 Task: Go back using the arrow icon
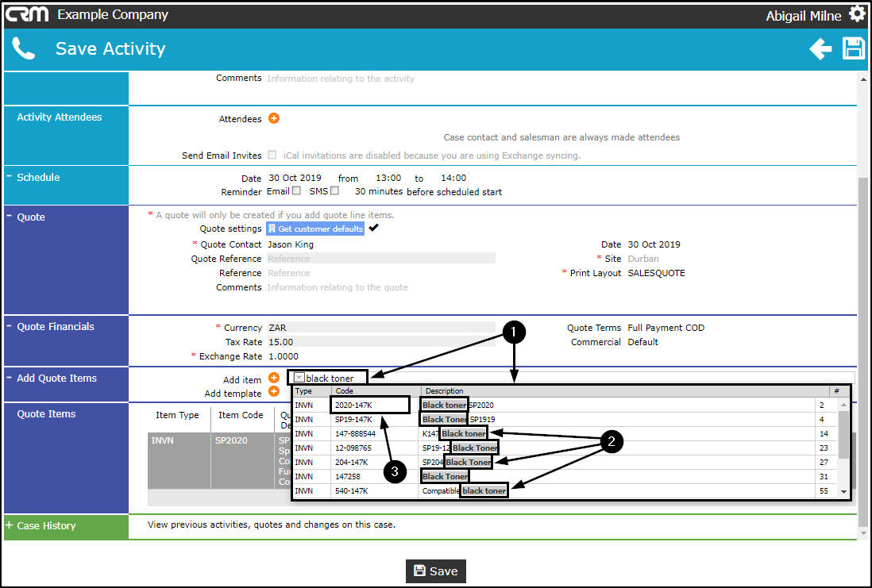click(820, 49)
